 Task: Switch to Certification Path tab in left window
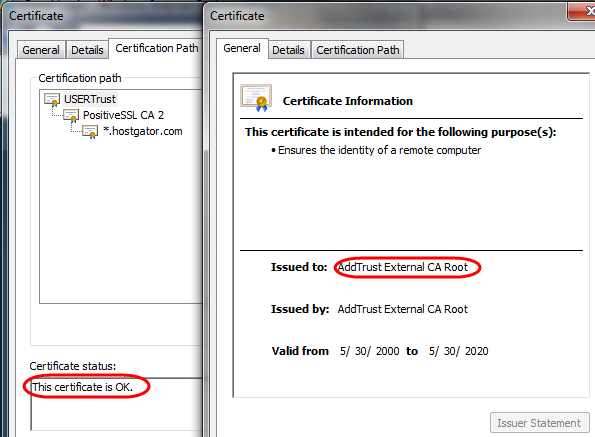[156, 48]
